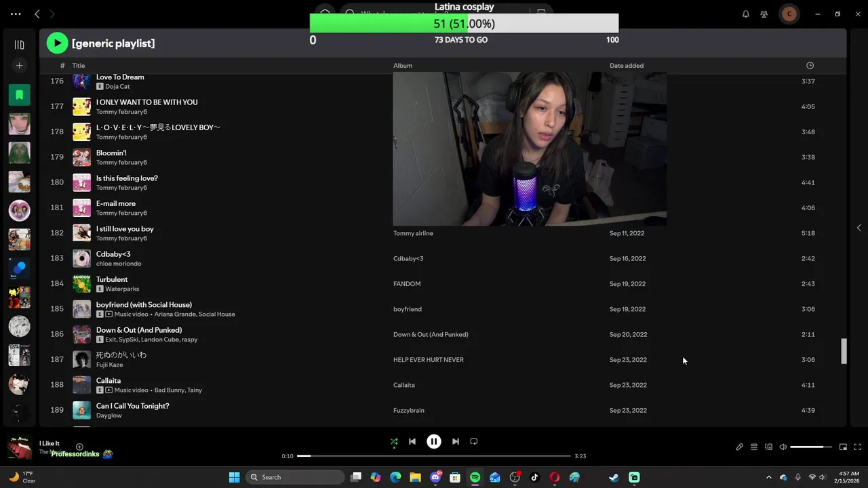Click the I Like It song title
This screenshot has height=488, width=868.
[50, 443]
